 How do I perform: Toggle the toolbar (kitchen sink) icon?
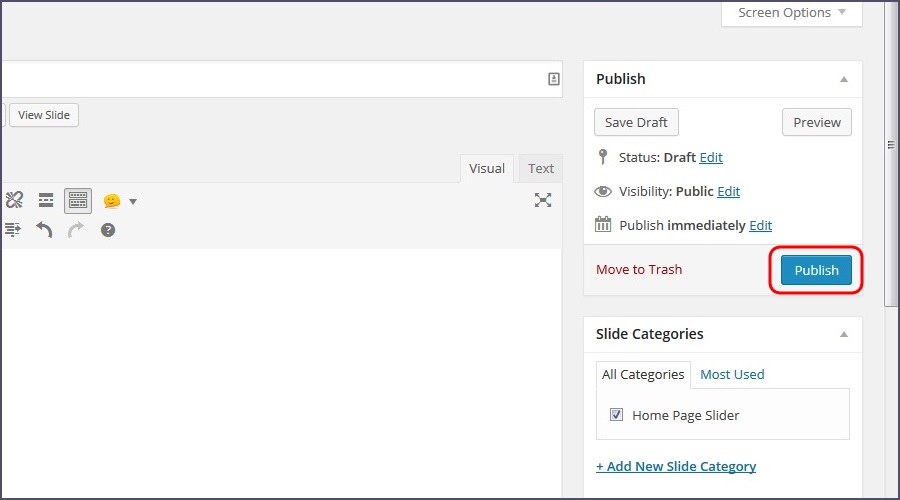click(78, 201)
